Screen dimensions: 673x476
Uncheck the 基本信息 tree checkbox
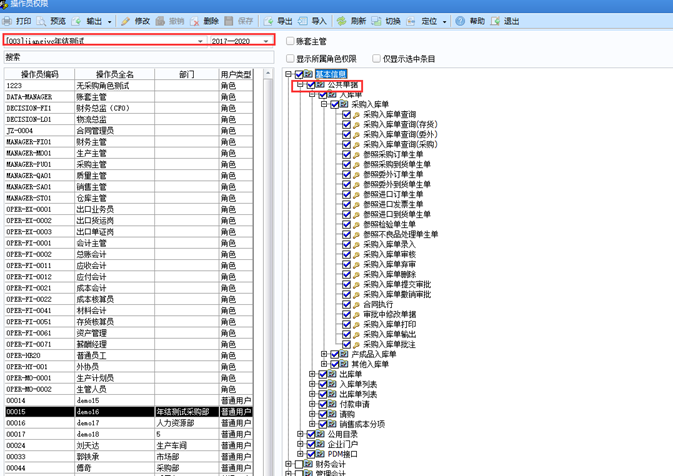pos(299,75)
